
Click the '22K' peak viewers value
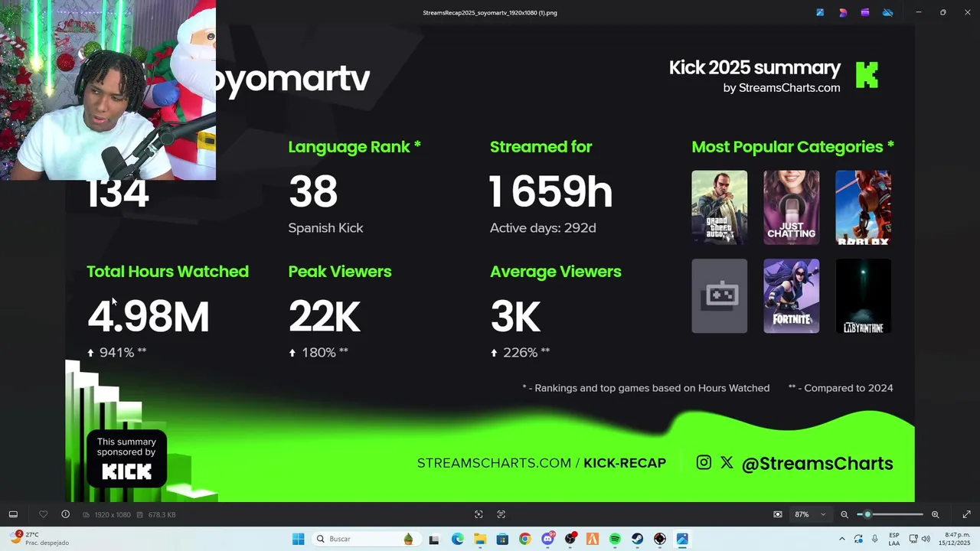[x=324, y=317]
